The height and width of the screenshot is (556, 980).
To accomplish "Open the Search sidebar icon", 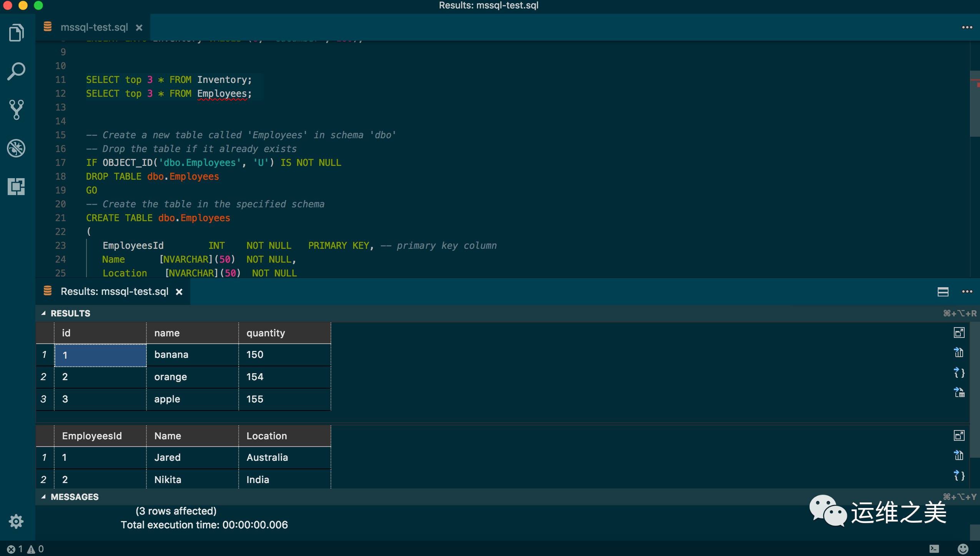I will [x=17, y=71].
